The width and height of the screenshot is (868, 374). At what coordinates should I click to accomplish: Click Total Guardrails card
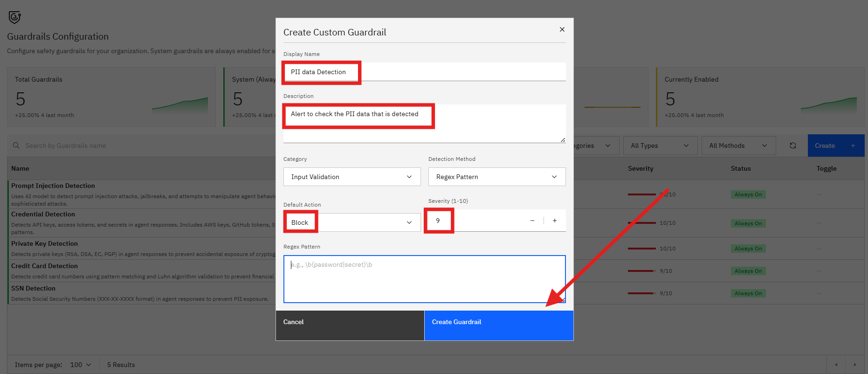pyautogui.click(x=111, y=97)
